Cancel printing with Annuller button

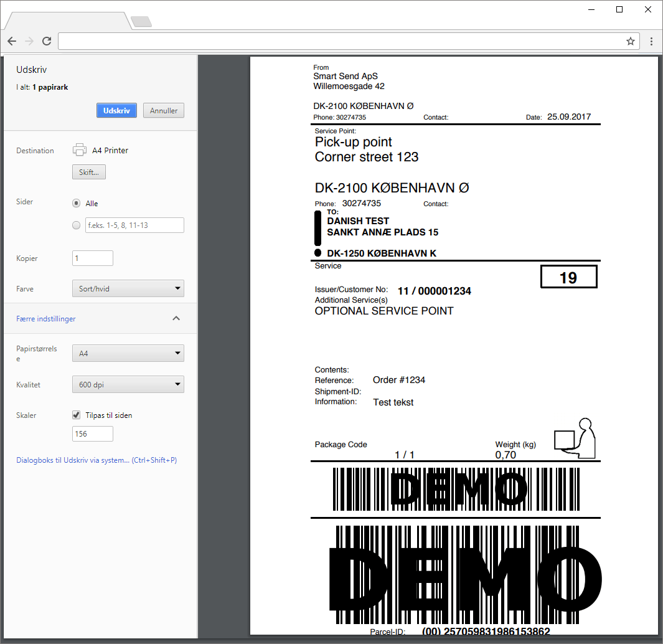[164, 110]
